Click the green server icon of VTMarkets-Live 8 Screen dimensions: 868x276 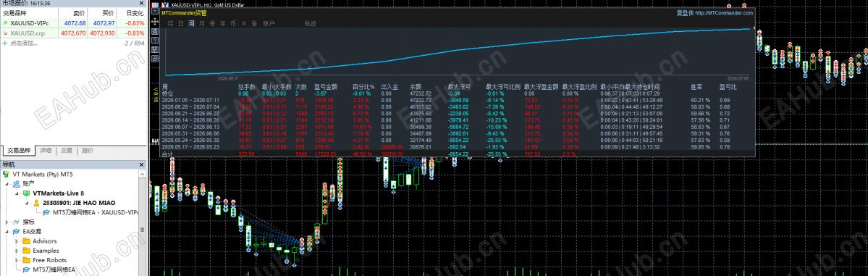26,193
